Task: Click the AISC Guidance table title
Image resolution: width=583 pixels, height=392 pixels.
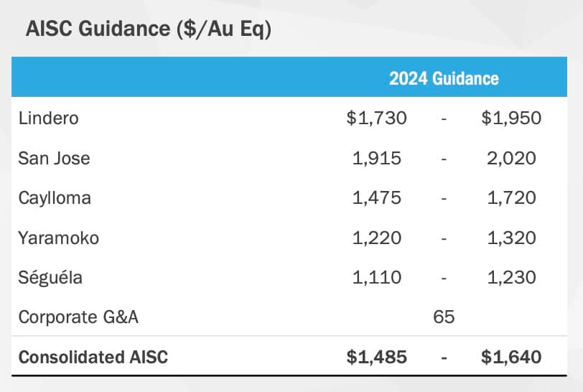Action: pyautogui.click(x=148, y=30)
